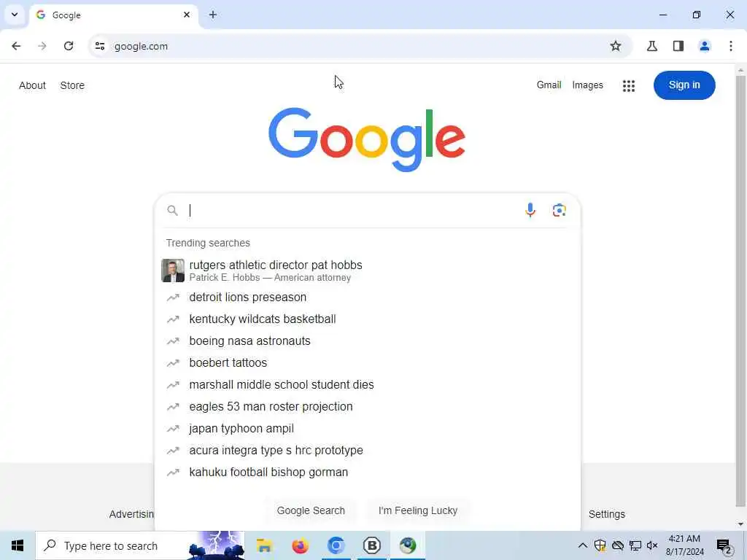Open the Windows Start menu
Image resolution: width=747 pixels, height=560 pixels.
point(18,545)
